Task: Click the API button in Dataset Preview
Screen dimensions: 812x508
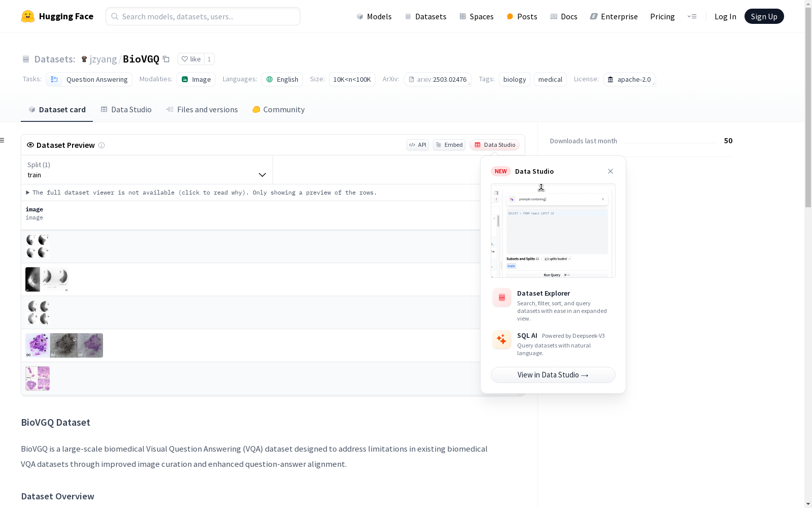Action: [x=418, y=145]
